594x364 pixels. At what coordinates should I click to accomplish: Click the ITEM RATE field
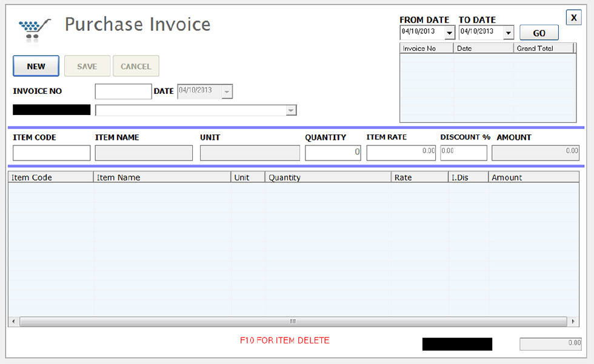click(400, 153)
